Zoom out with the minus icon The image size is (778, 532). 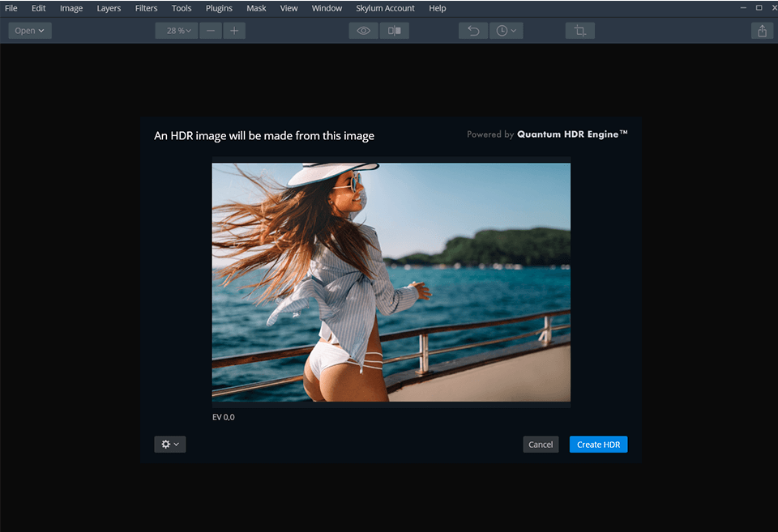click(211, 30)
